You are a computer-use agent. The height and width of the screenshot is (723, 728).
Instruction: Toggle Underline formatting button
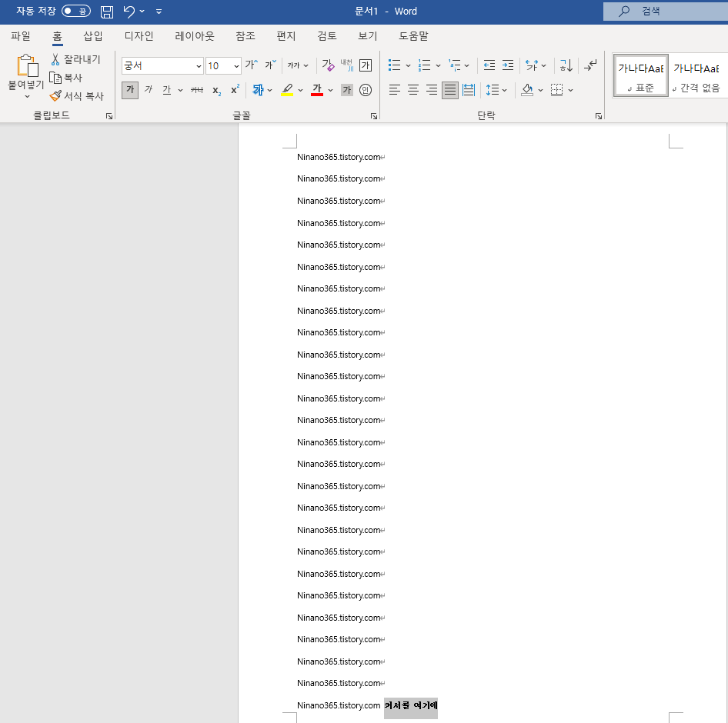coord(167,90)
